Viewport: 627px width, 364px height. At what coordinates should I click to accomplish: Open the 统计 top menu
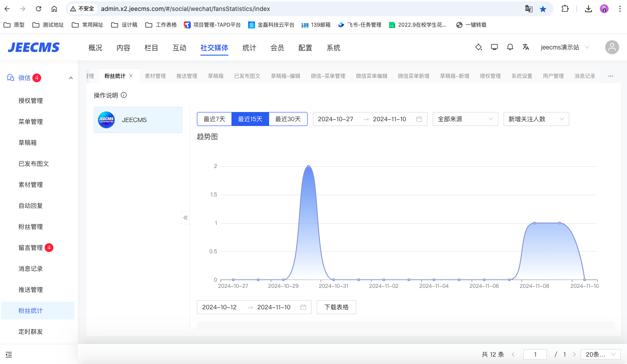pos(249,48)
